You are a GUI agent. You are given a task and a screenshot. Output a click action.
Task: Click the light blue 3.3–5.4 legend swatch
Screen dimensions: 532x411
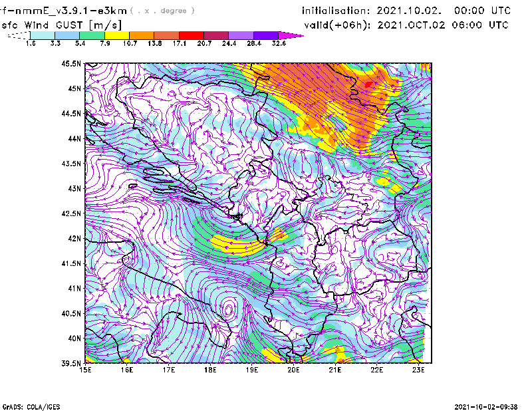tap(67, 35)
